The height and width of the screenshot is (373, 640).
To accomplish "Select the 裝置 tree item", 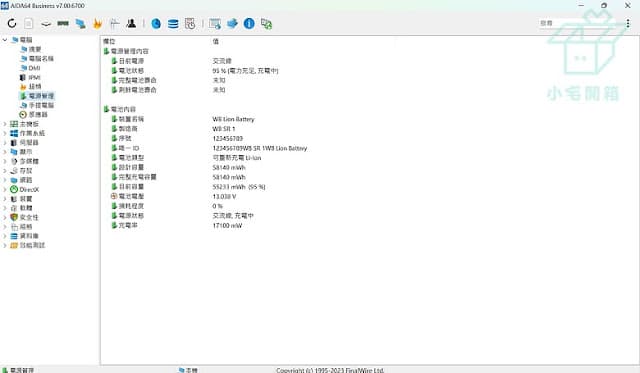I will (x=26, y=199).
